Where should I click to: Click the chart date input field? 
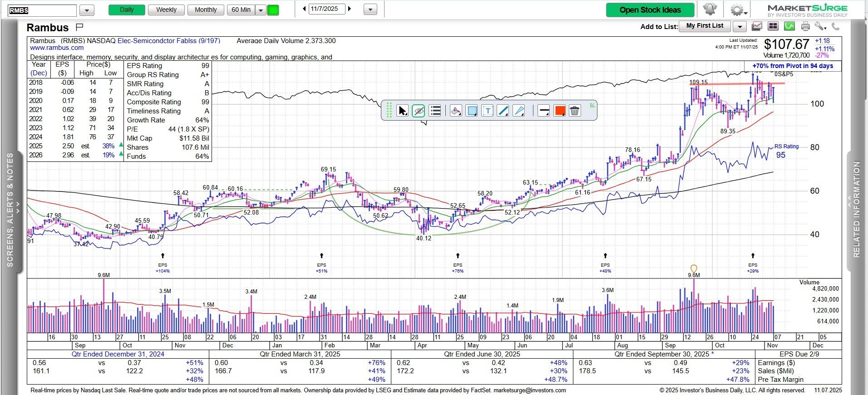click(327, 9)
